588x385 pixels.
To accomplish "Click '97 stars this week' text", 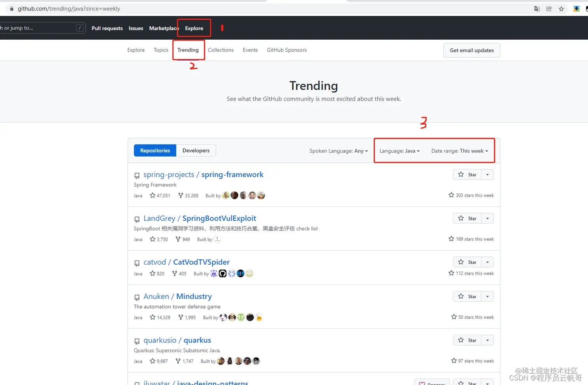I will [476, 361].
